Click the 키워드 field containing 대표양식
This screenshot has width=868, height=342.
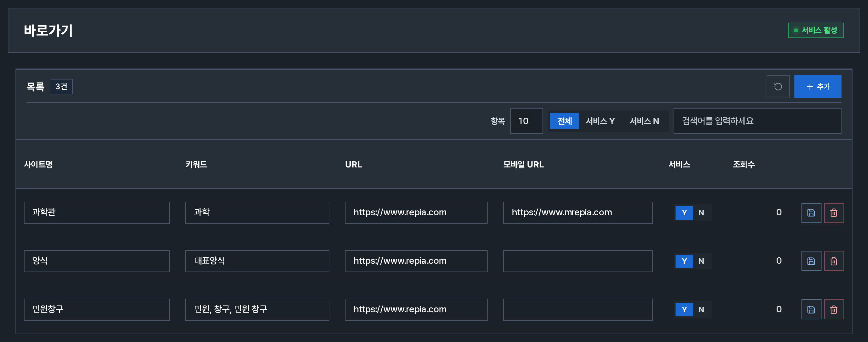click(257, 261)
